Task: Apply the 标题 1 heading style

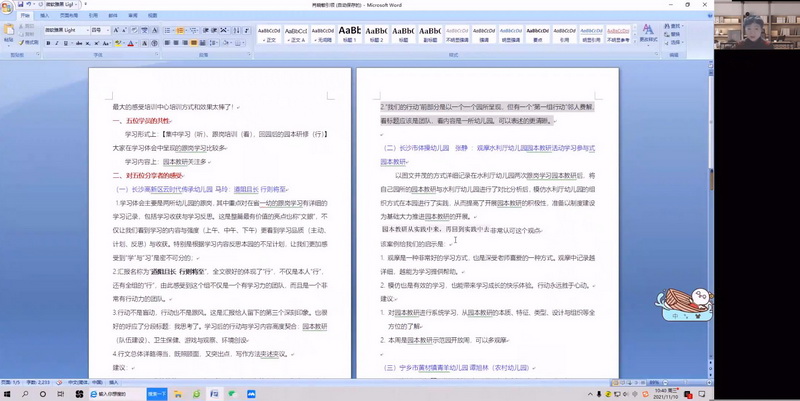Action: (350, 35)
